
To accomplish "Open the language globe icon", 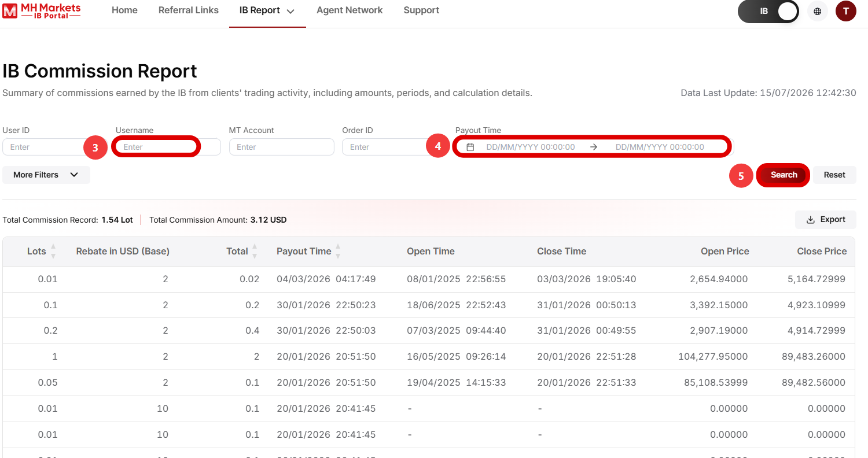I will click(818, 11).
